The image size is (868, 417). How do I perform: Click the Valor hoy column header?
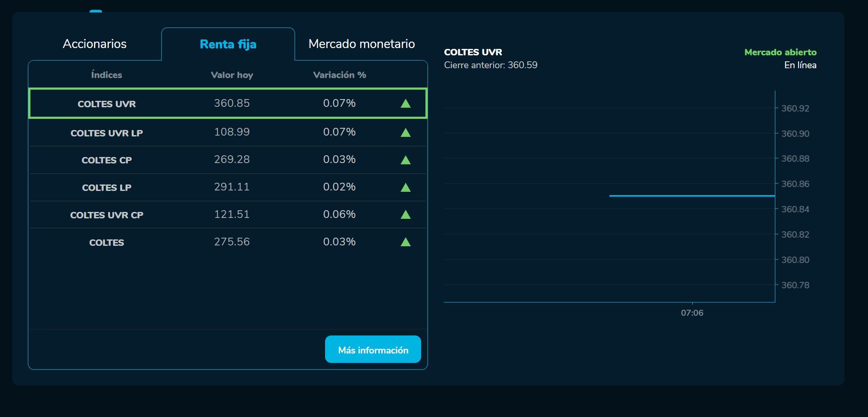(232, 75)
